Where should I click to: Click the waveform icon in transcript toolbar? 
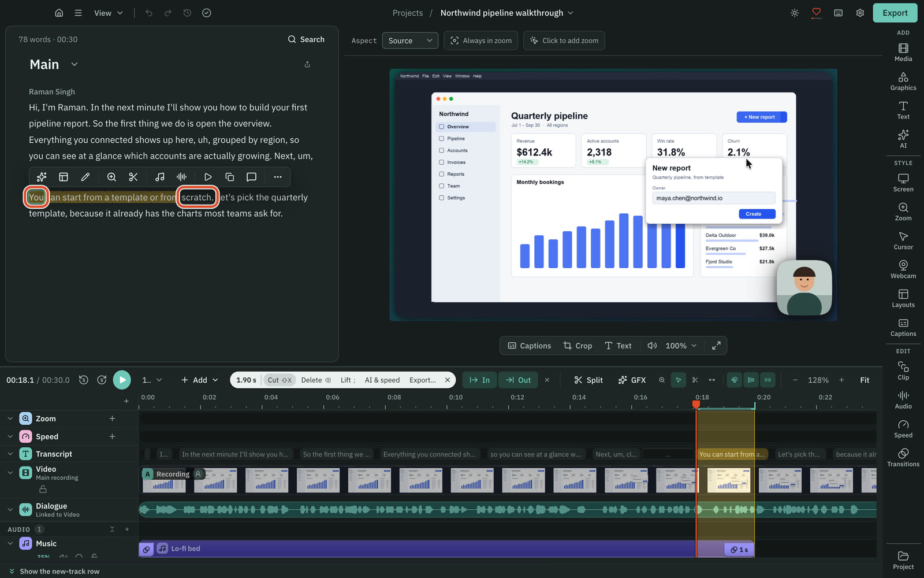pos(181,177)
